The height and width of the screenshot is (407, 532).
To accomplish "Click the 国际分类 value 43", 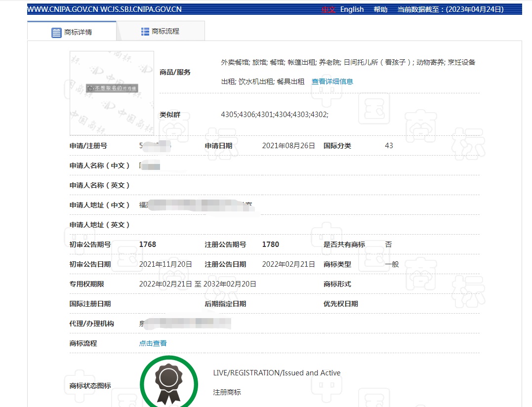I will (389, 146).
